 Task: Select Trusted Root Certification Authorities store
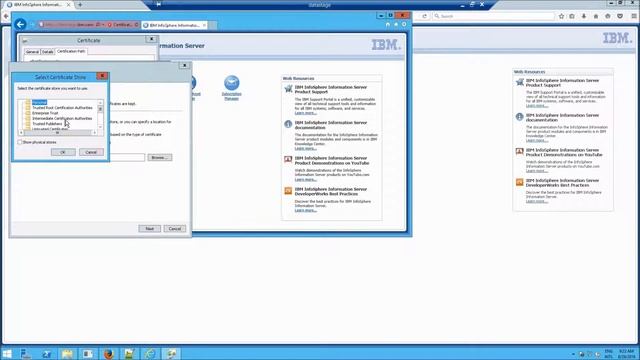click(x=62, y=108)
